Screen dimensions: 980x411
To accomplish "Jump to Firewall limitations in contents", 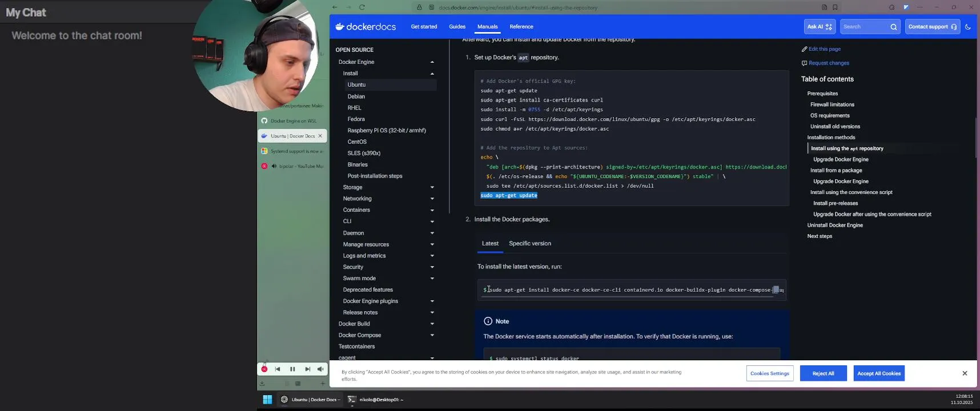I will pyautogui.click(x=832, y=104).
